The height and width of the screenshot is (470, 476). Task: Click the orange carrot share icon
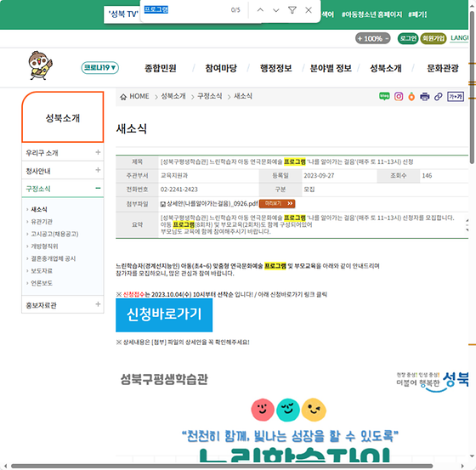411,97
